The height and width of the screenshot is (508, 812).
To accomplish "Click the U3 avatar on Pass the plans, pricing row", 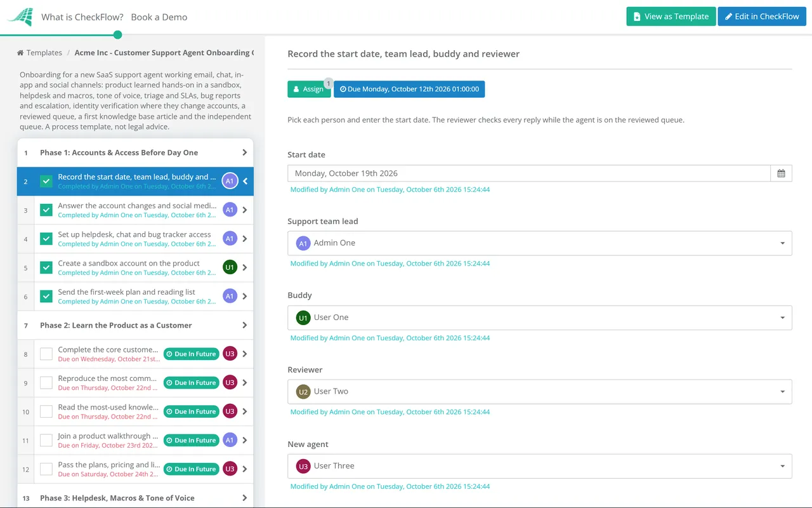I will coord(230,469).
